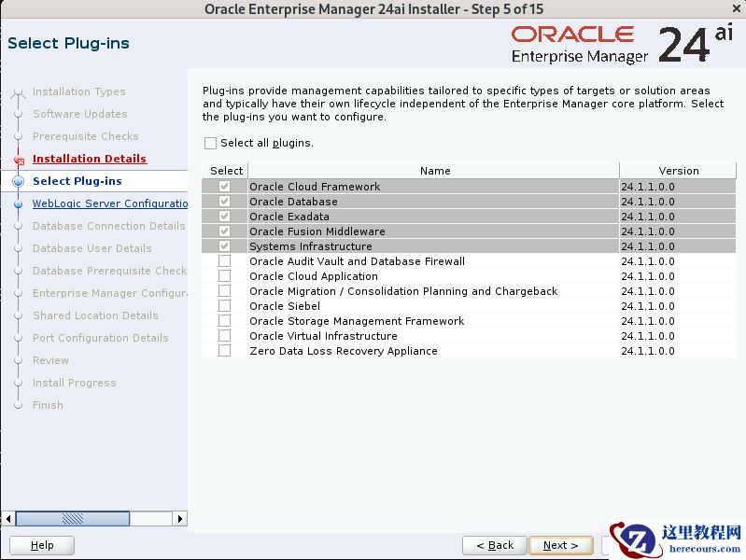This screenshot has width=746, height=560.
Task: Click the left arrow of sidebar scrollbar
Action: pyautogui.click(x=8, y=519)
